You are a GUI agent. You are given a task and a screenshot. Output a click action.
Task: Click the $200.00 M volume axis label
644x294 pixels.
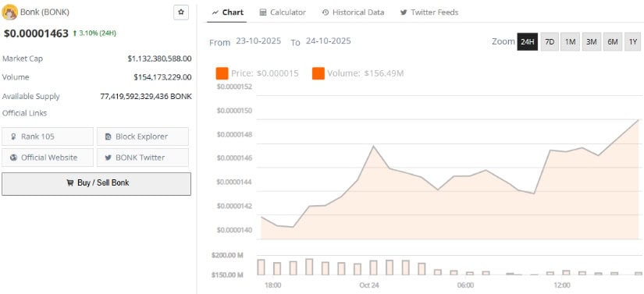(227, 255)
